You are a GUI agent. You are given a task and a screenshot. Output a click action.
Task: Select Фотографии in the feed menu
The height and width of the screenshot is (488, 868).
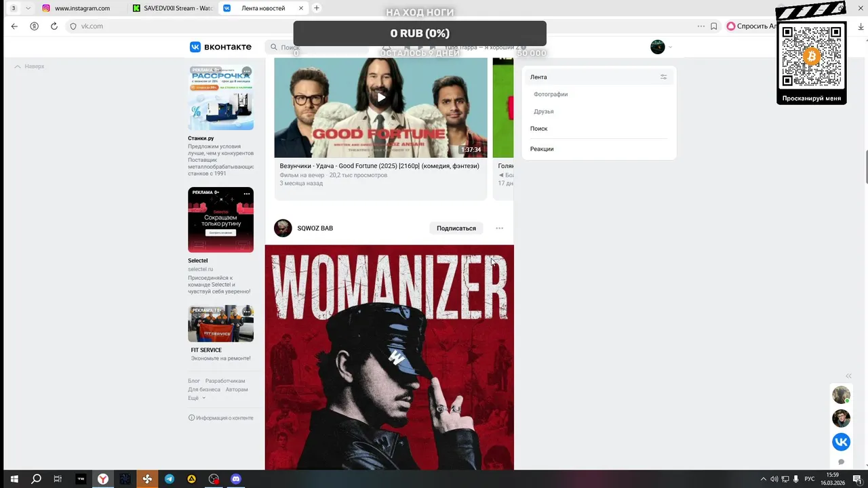(551, 94)
